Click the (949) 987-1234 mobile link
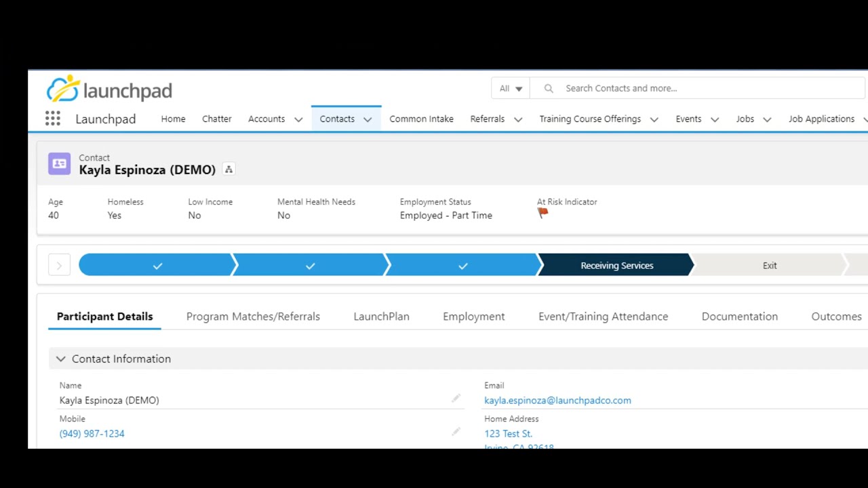 92,434
